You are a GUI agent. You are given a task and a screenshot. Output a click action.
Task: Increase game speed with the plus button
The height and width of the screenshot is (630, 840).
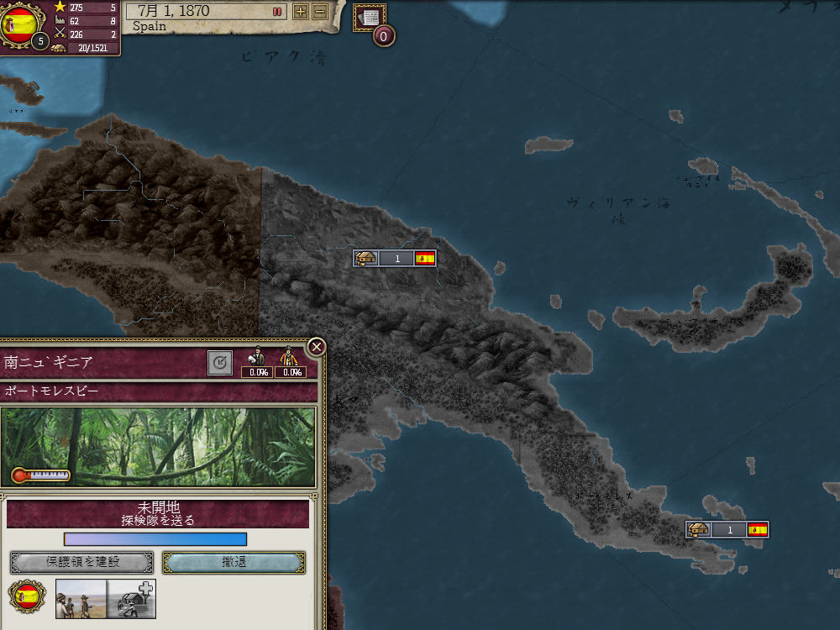(301, 12)
